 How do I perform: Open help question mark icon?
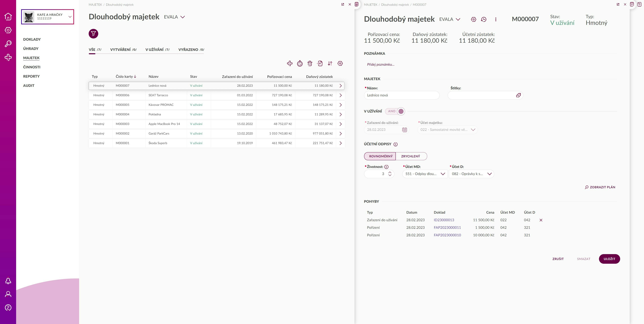[8, 308]
